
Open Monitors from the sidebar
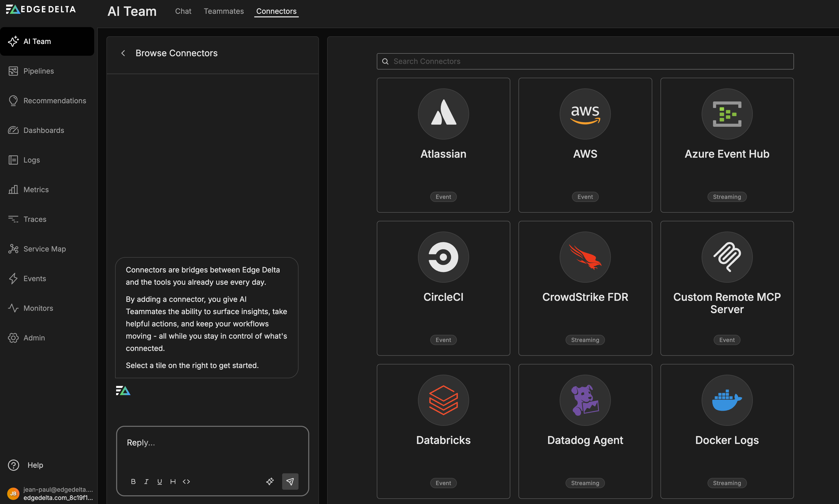[38, 308]
